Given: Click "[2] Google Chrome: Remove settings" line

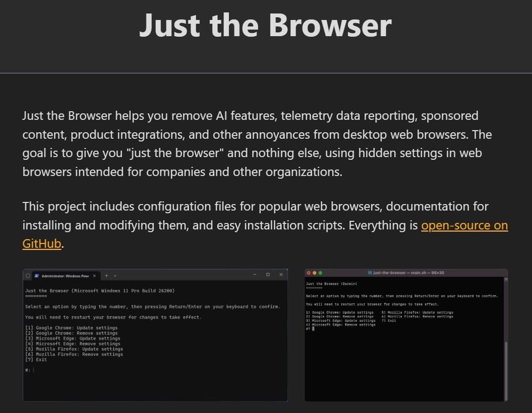Looking at the screenshot, I should (x=71, y=333).
